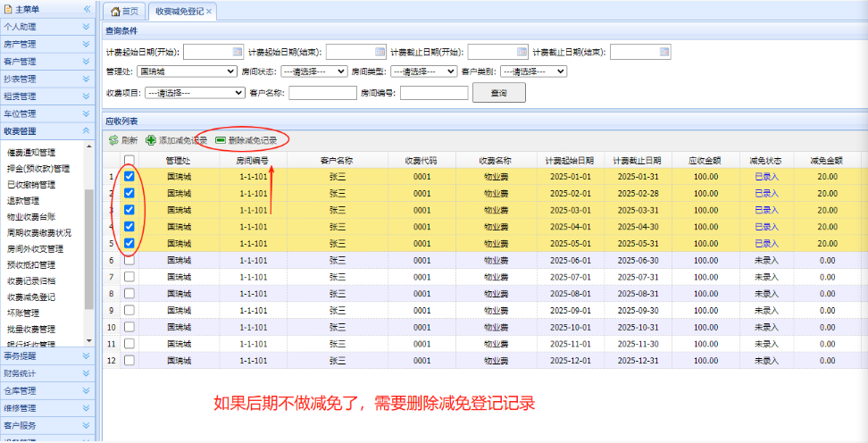Screen dimensions: 868x443
Task: Expand the 抄表管理 menu section
Action: pyautogui.click(x=47, y=79)
